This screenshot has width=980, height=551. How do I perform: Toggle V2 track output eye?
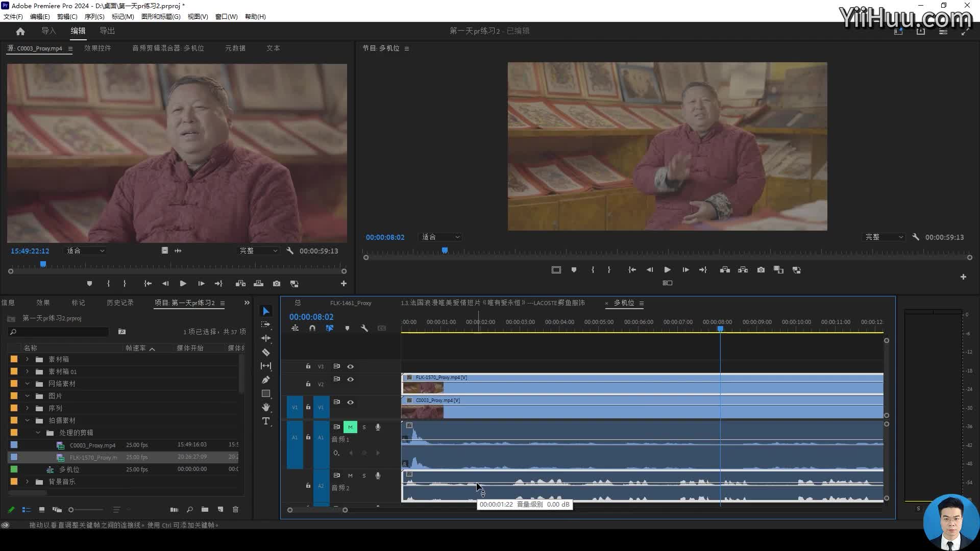point(350,380)
